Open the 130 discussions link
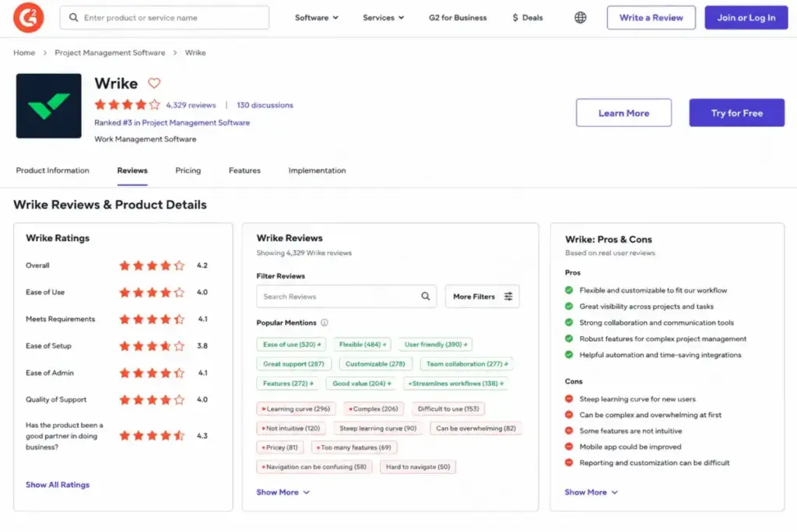This screenshot has width=797, height=532. (265, 105)
